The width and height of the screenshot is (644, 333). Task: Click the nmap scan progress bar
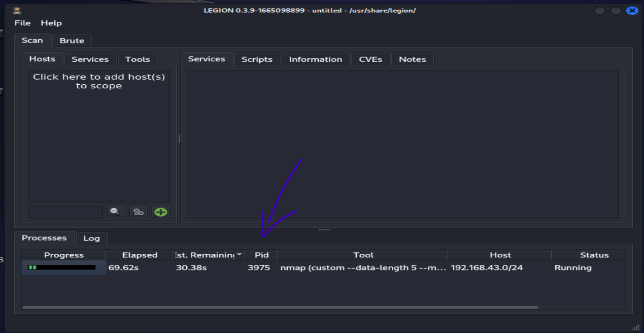coord(63,268)
